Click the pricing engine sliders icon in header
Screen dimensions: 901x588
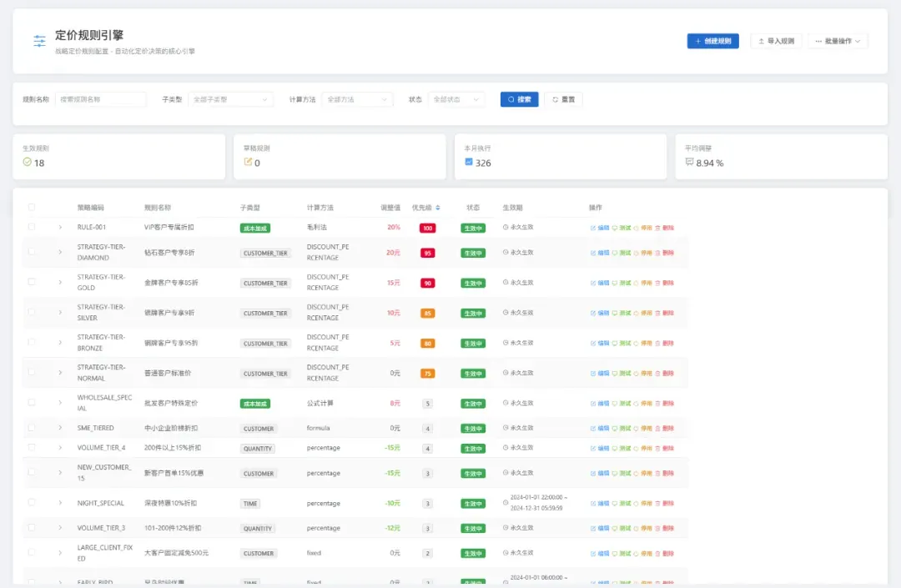pos(39,41)
